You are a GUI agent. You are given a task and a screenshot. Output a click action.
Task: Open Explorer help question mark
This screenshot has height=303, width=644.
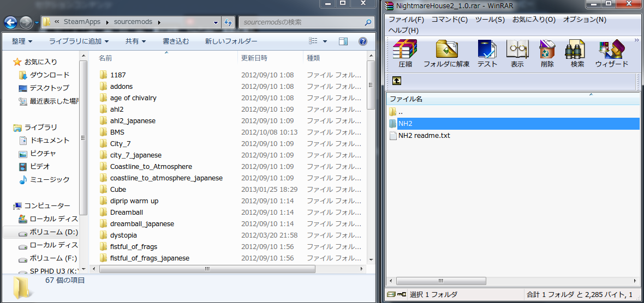(363, 41)
